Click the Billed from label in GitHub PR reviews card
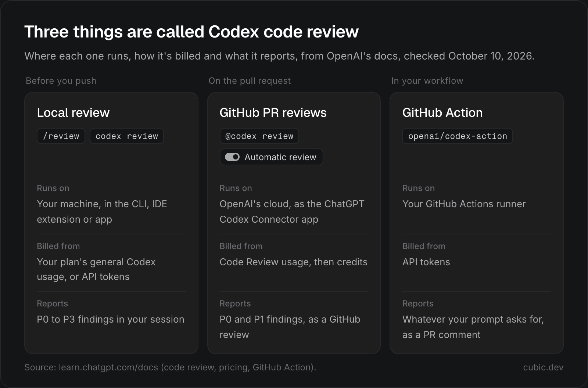Screen dimensions: 588x388 click(x=241, y=246)
